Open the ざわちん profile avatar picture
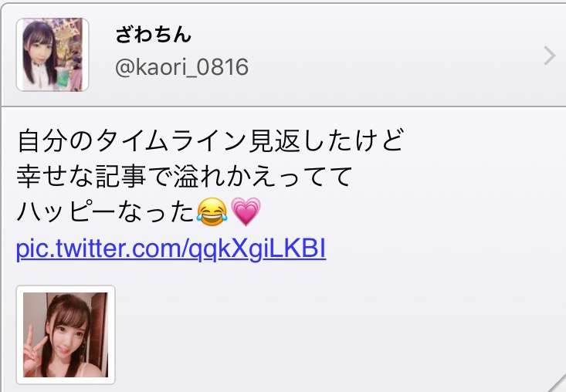 (x=53, y=55)
